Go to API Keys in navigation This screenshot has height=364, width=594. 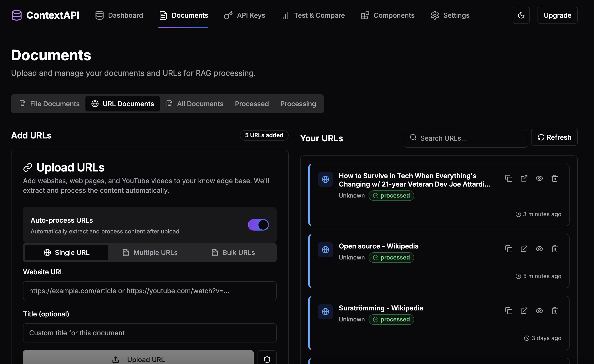coord(244,15)
